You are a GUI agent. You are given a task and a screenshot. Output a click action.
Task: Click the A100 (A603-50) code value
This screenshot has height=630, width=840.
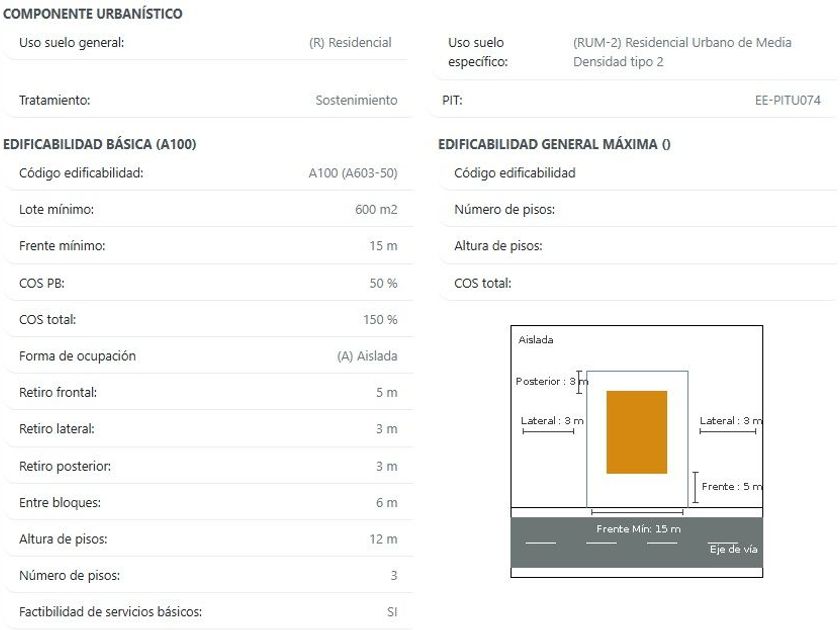[x=353, y=173]
